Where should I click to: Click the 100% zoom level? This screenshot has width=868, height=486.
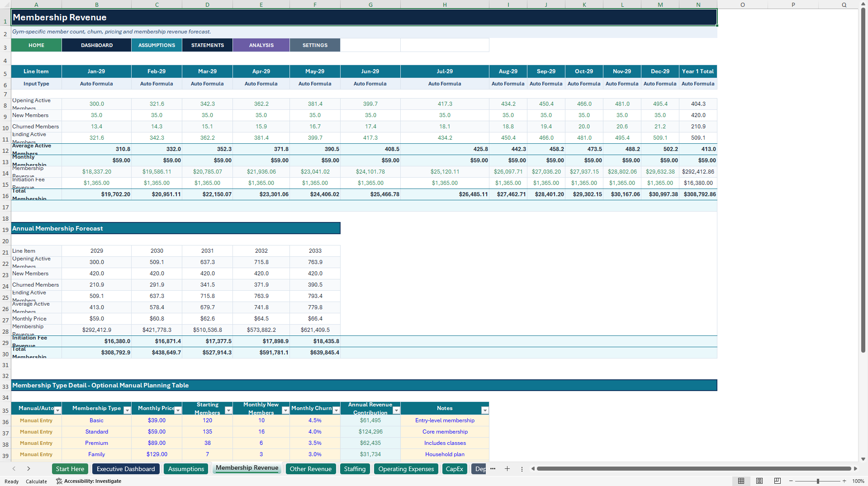(x=858, y=481)
